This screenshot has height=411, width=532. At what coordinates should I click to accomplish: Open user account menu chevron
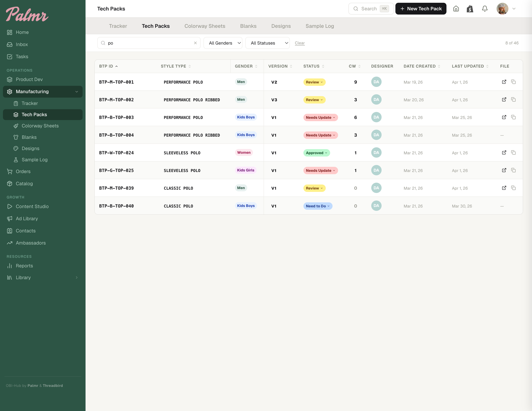pyautogui.click(x=514, y=9)
